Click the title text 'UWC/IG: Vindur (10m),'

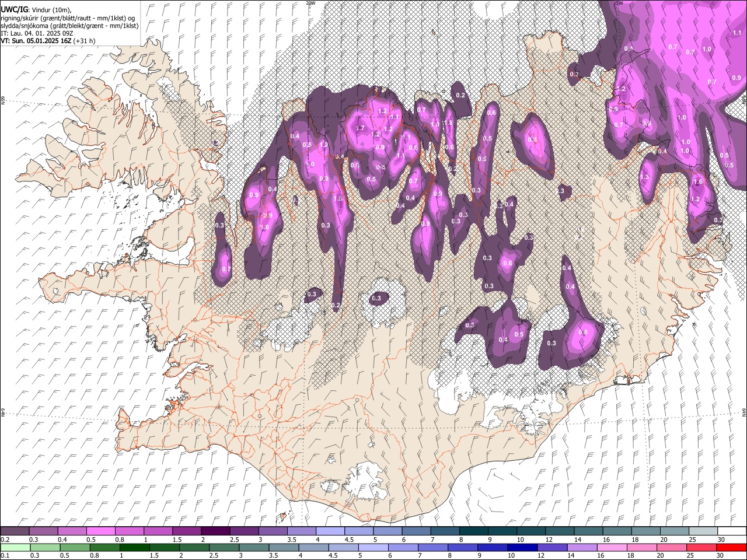click(x=36, y=10)
